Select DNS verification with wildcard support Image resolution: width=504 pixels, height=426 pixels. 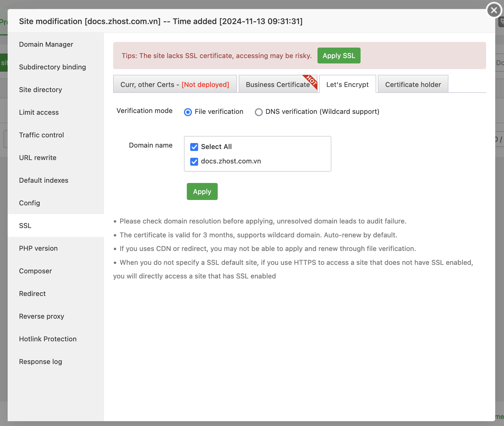259,112
